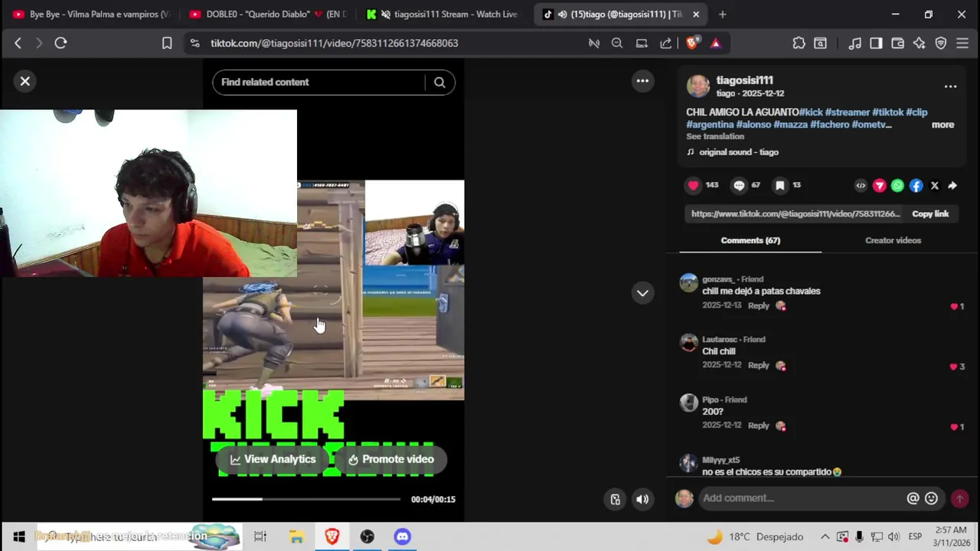Post comment with the red arrow button

(959, 498)
